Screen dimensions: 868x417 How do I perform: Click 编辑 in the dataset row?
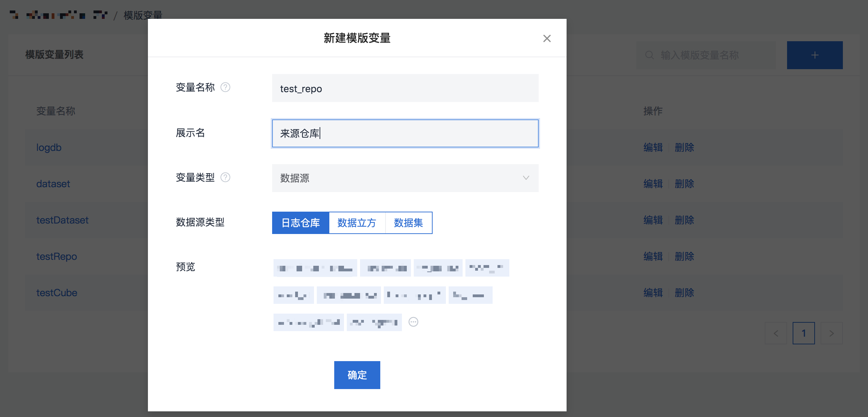coord(653,184)
